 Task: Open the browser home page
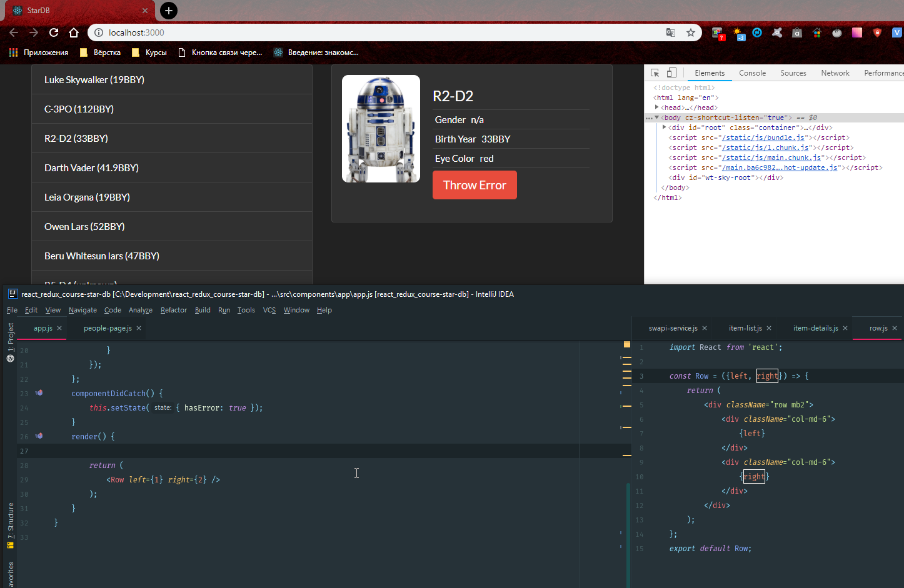74,32
